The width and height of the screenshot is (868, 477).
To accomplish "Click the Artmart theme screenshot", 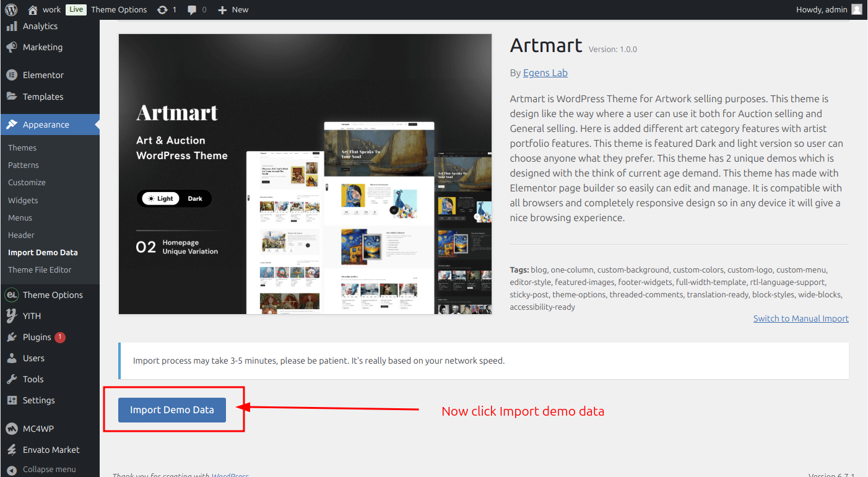I will [x=305, y=174].
